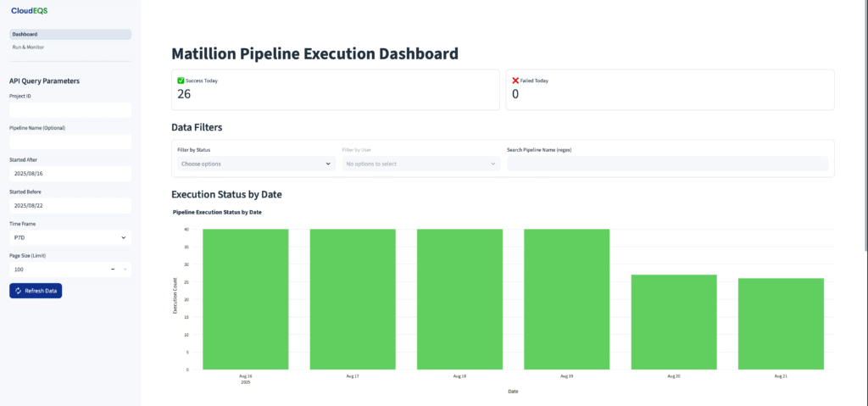868x406 pixels.
Task: Open the Started Before date field
Action: pos(70,205)
